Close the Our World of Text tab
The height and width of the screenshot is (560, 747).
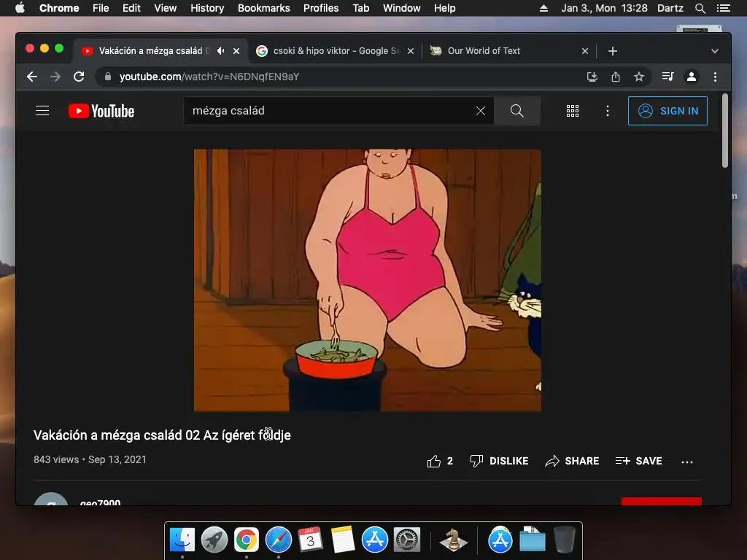585,51
